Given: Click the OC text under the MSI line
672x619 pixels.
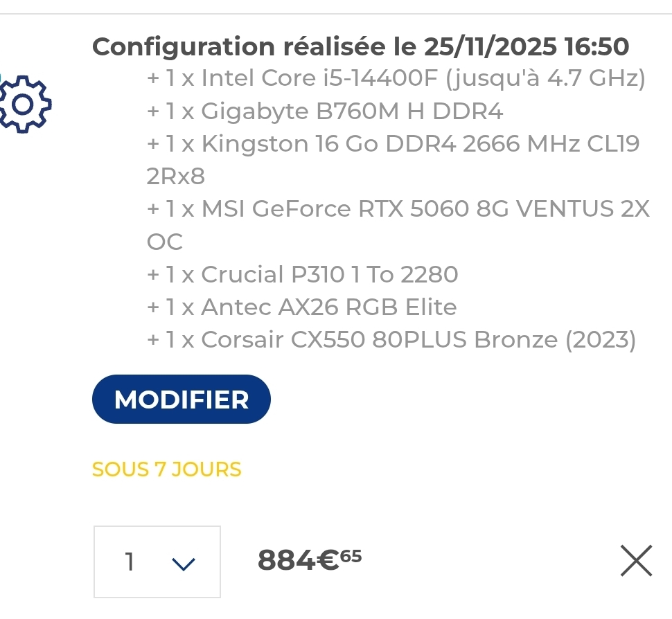Looking at the screenshot, I should coord(165,242).
